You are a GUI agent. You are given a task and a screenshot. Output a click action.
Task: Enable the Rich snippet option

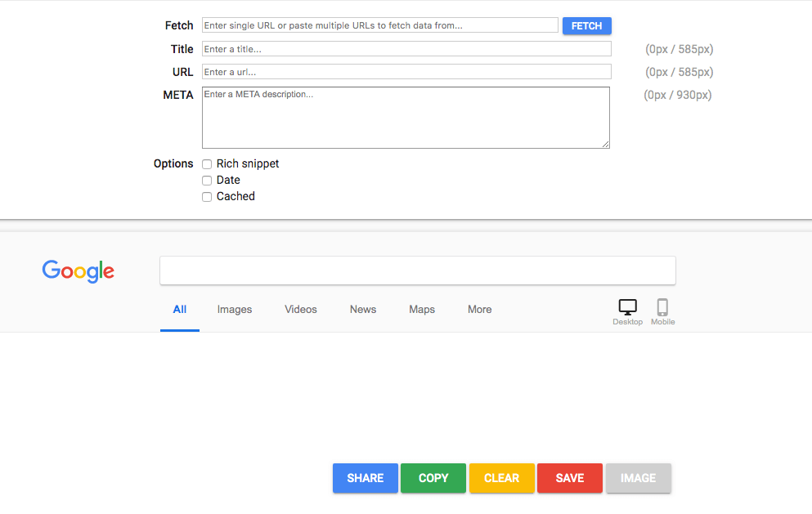coord(206,163)
